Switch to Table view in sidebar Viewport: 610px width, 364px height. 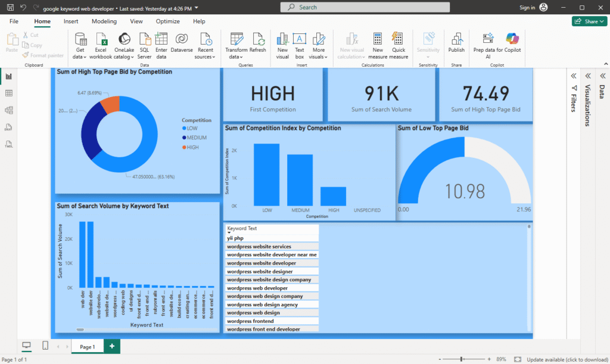9,94
